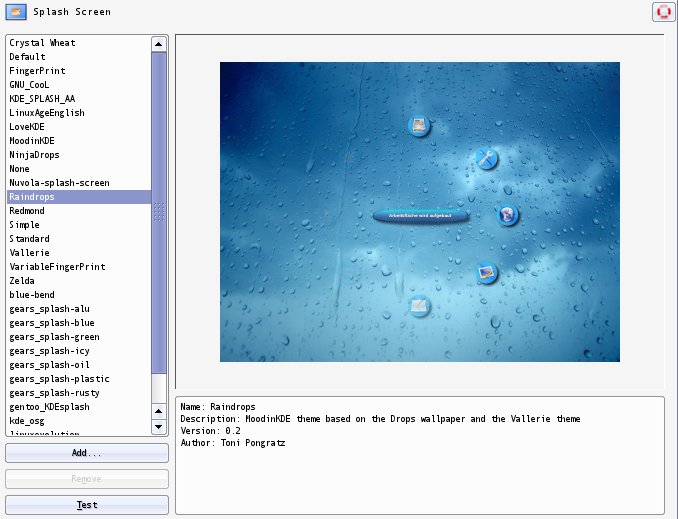This screenshot has width=678, height=519.
Task: Click the down arrow at the bottom of the scrollbar
Action: 159,427
